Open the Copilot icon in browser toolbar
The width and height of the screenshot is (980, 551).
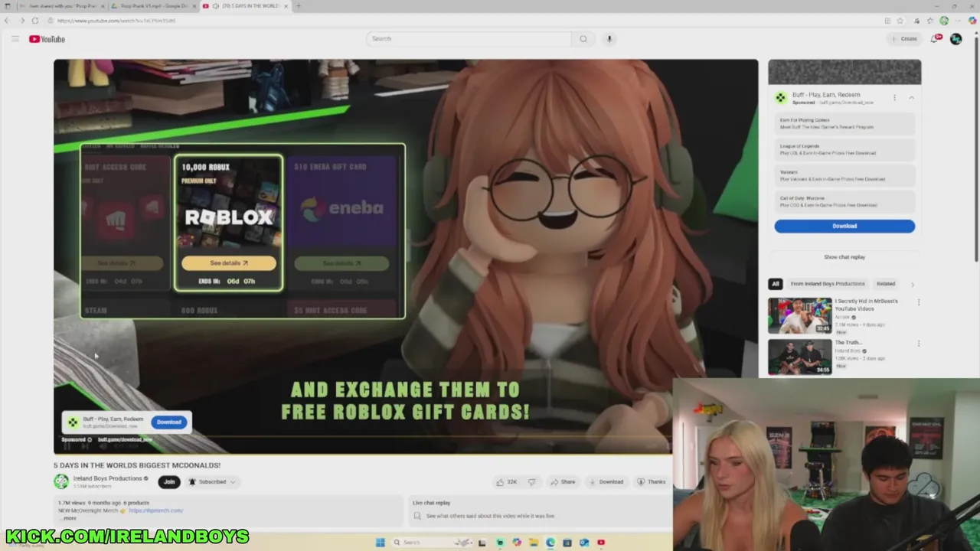point(972,21)
